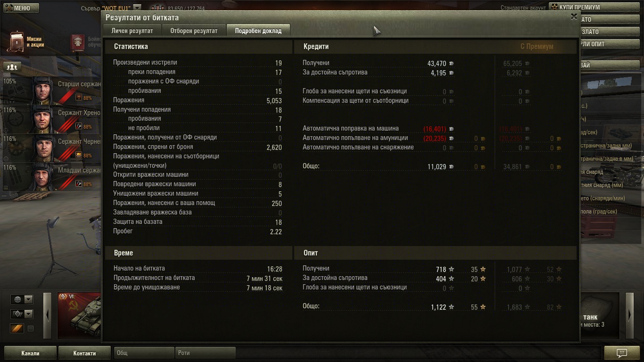Screen dimensions: 644x362
Task: Open the dropdown beside the tank type filter
Action: click(x=29, y=314)
